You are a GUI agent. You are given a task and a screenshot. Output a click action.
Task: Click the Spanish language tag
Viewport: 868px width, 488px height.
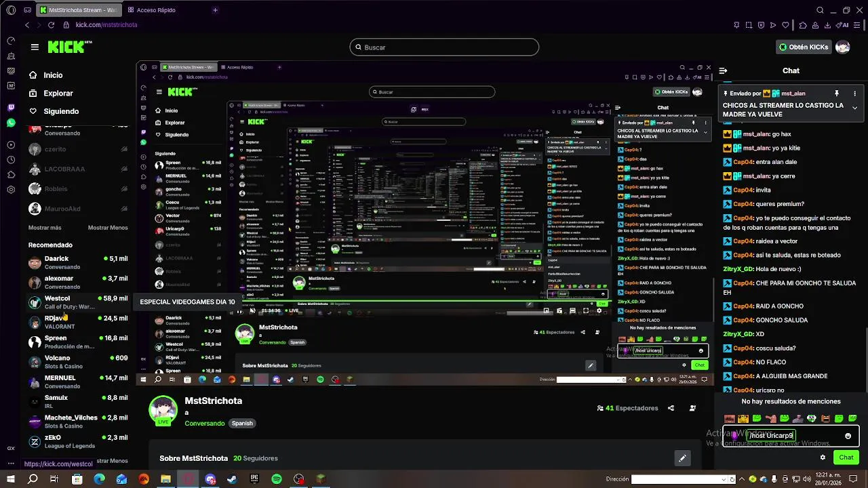click(242, 423)
